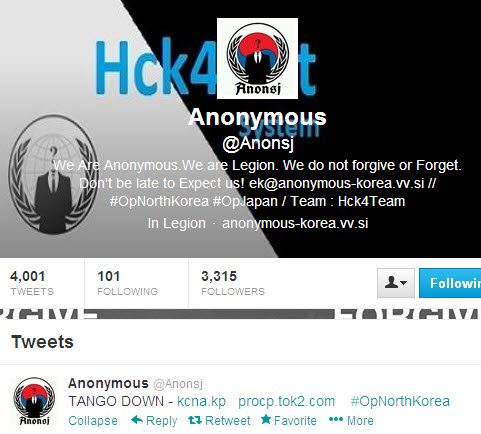The width and height of the screenshot is (481, 434).
Task: Open the anonymous-korea.vv.si website link in profile
Action: click(x=295, y=223)
